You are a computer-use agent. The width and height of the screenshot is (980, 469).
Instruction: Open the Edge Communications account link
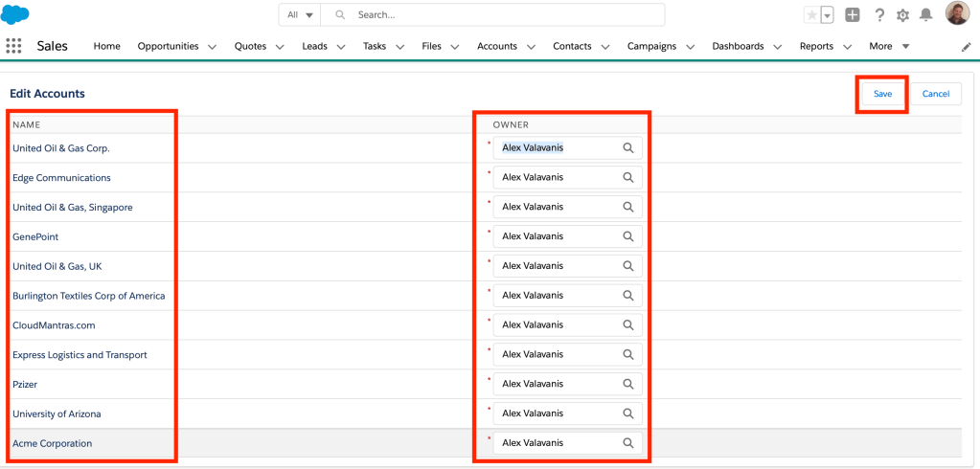click(x=61, y=178)
